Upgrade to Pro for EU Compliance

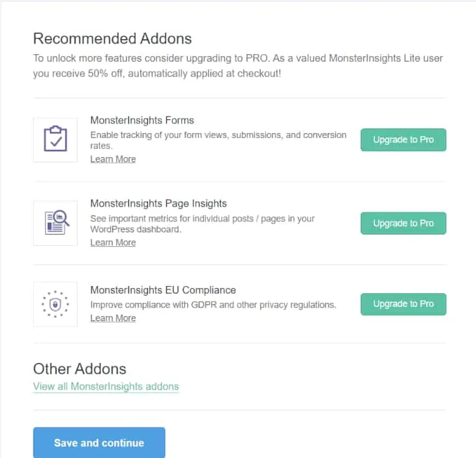(403, 304)
